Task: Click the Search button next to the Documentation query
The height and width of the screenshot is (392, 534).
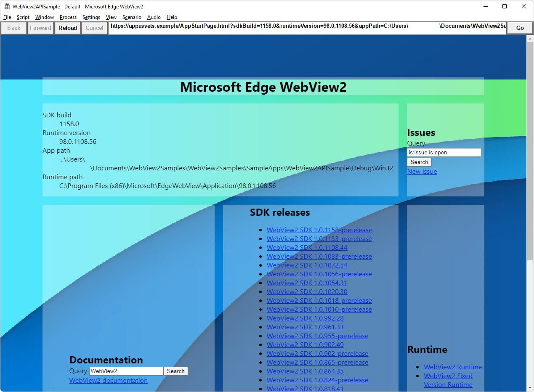Action: coord(175,371)
